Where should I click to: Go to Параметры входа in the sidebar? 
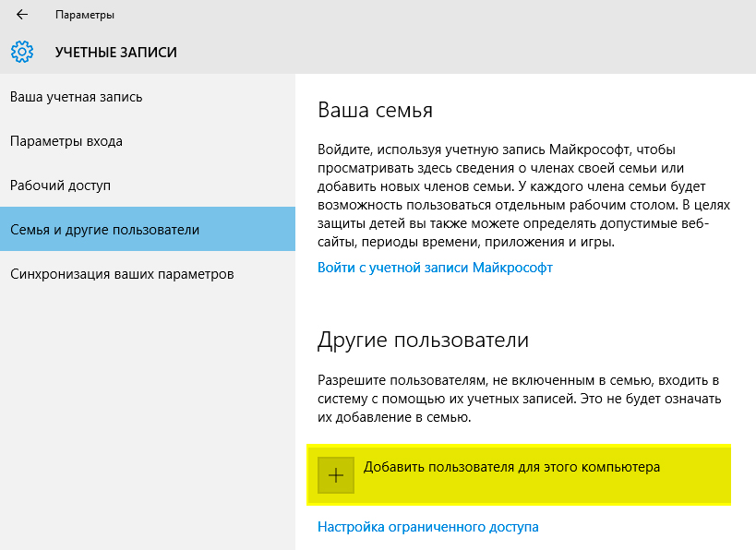pos(66,141)
